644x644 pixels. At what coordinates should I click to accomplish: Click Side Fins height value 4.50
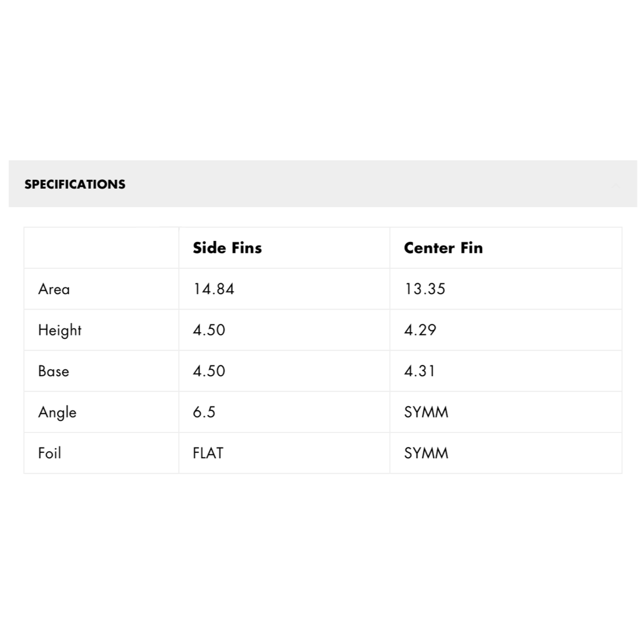pos(209,330)
